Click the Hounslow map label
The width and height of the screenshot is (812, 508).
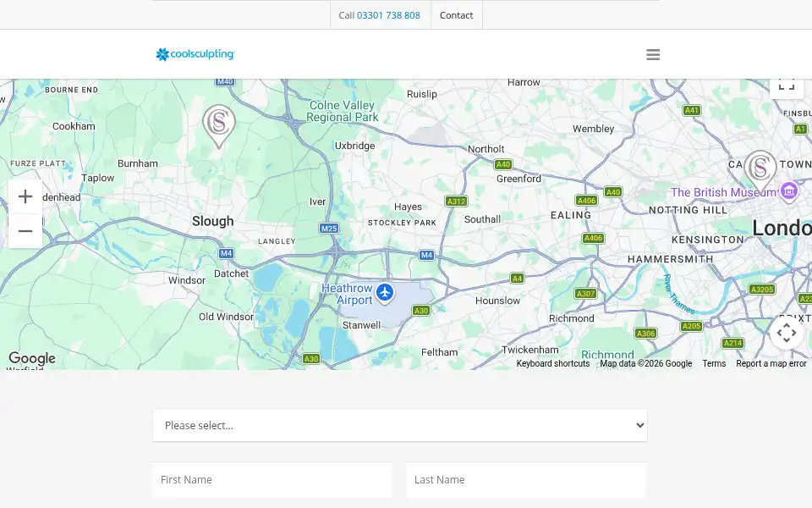pyautogui.click(x=497, y=301)
